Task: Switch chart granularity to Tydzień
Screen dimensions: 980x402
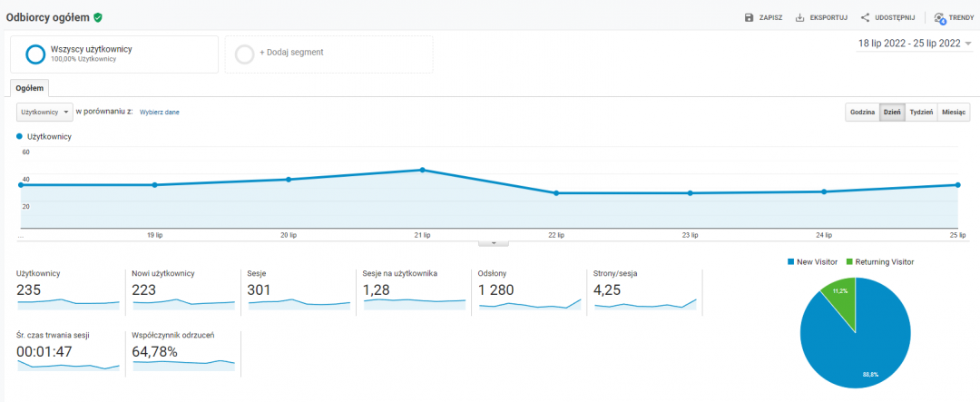Action: (921, 112)
